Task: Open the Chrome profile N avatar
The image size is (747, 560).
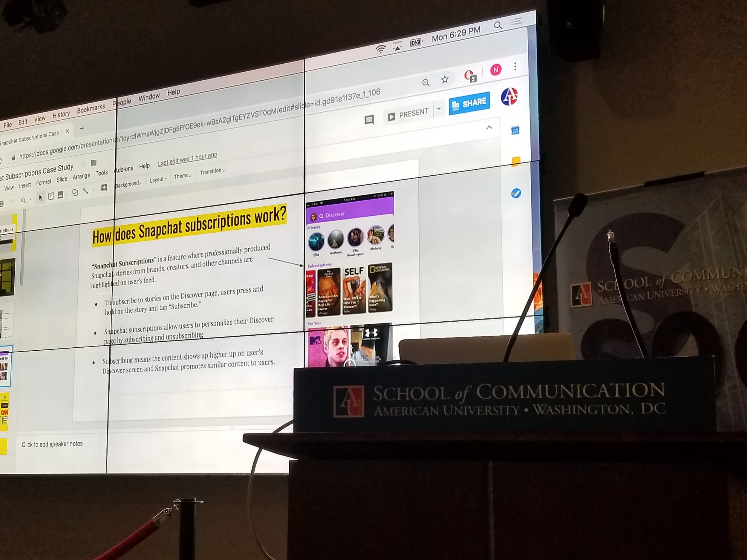Action: coord(496,70)
